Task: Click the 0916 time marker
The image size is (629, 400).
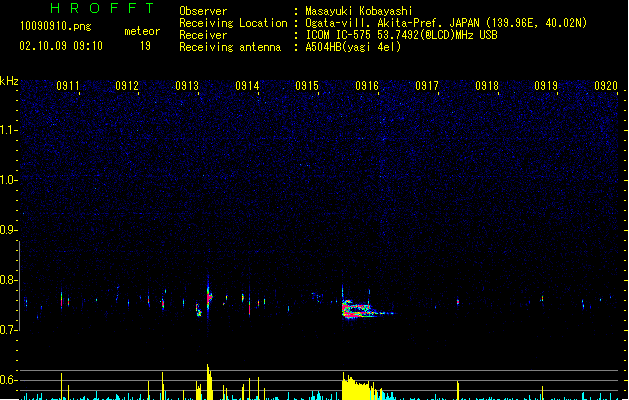Action: coord(367,86)
